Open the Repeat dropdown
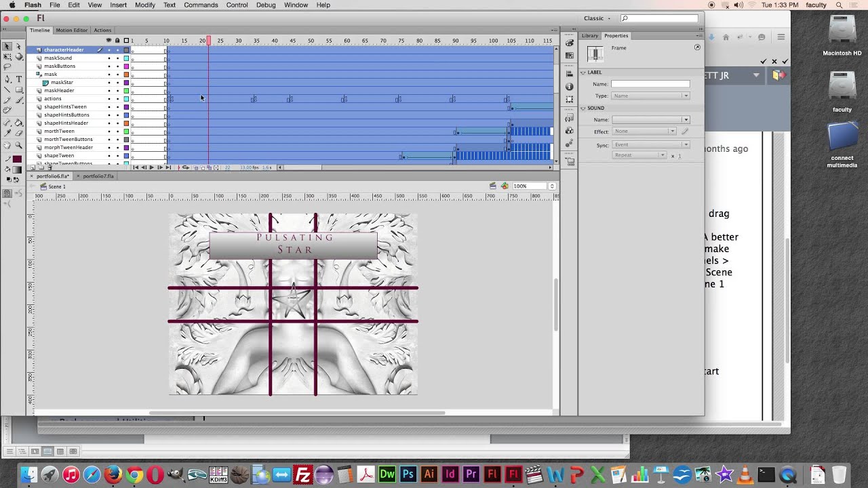The width and height of the screenshot is (868, 488). [639, 155]
